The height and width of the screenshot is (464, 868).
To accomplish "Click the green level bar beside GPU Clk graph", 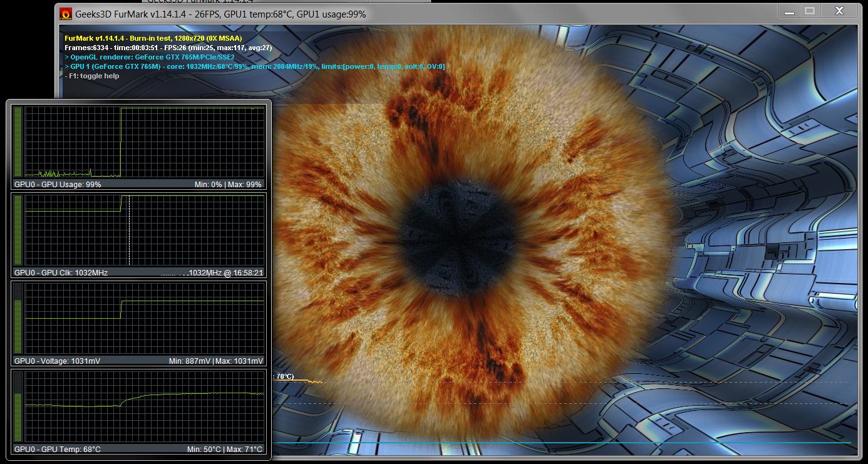I will tap(18, 230).
